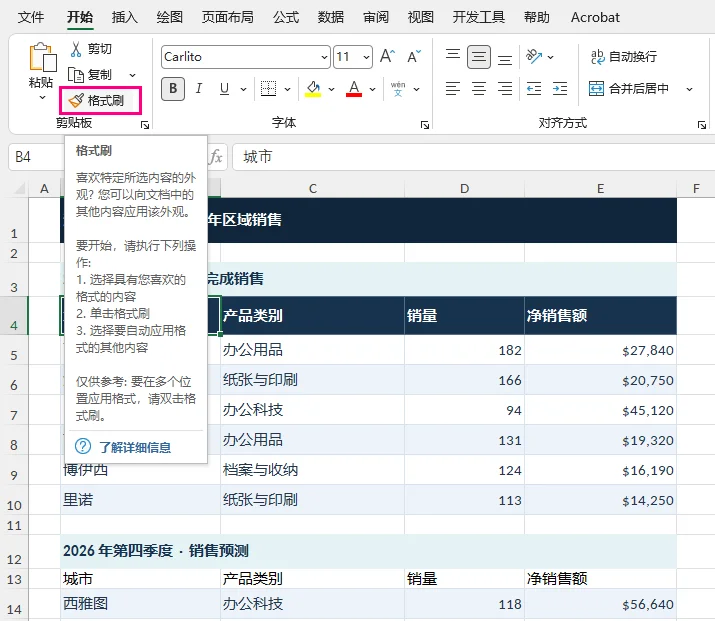Viewport: 715px width, 621px height.
Task: Click the 西雅图 cell in row 14
Action: point(140,604)
